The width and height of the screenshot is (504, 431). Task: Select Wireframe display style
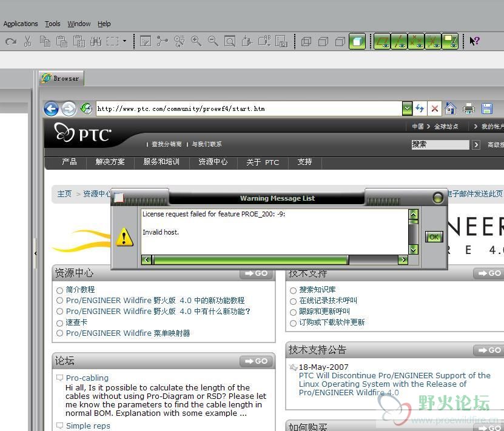[x=306, y=41]
